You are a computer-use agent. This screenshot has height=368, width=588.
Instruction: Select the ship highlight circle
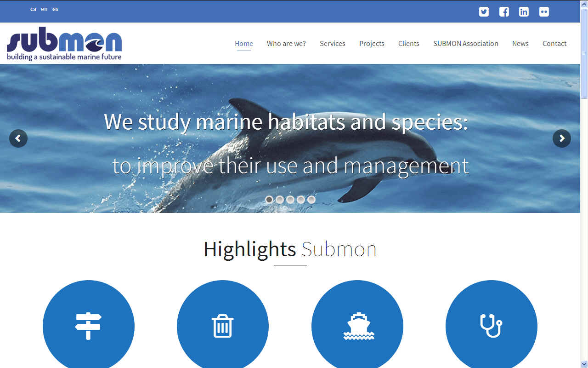click(x=357, y=326)
